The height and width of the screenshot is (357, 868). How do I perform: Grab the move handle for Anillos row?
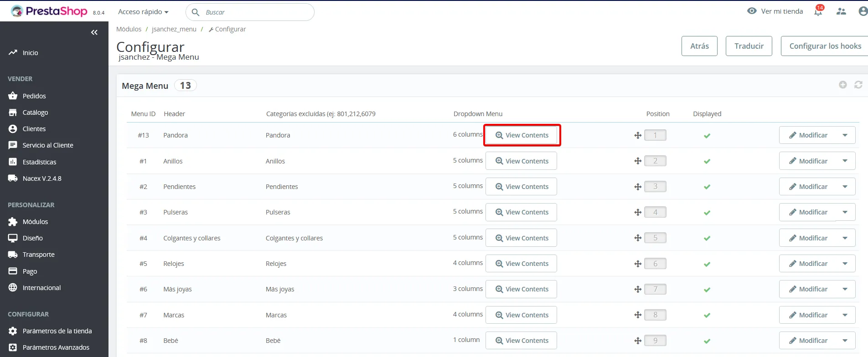[638, 161]
